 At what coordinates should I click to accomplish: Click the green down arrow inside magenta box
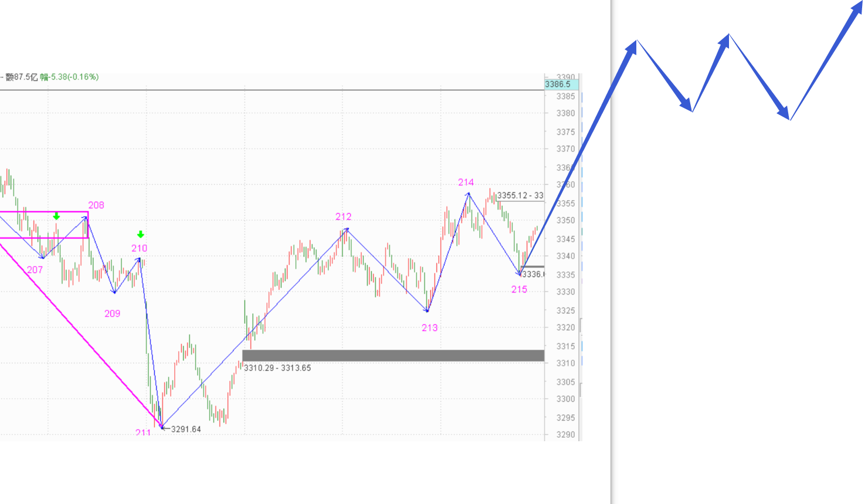tap(56, 217)
